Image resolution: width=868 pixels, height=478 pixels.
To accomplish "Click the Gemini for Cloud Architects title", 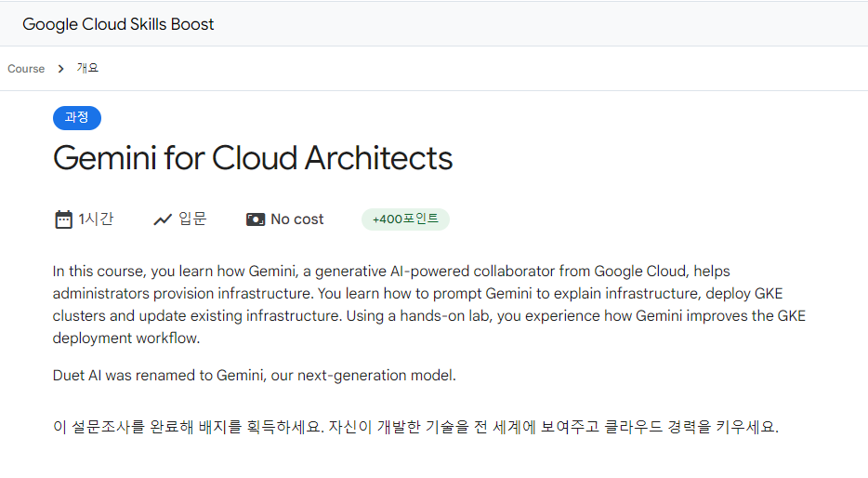I will pos(253,158).
